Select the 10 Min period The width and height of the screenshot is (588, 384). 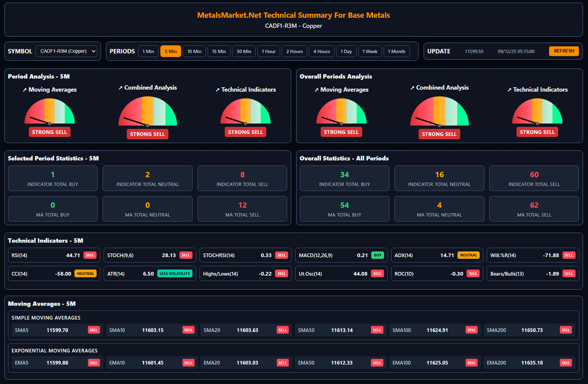point(194,51)
